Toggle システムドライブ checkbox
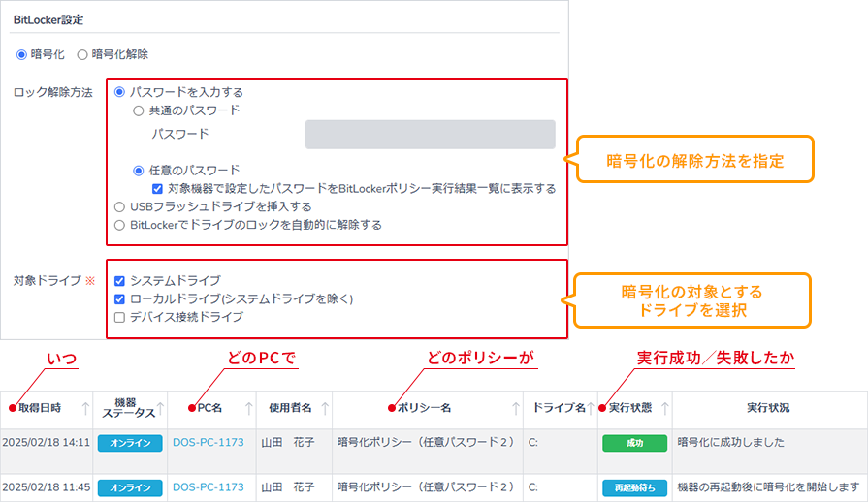 (119, 281)
